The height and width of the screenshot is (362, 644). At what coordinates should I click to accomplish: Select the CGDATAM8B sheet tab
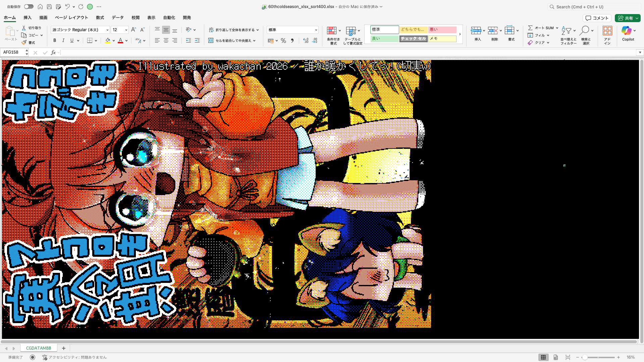(39, 348)
